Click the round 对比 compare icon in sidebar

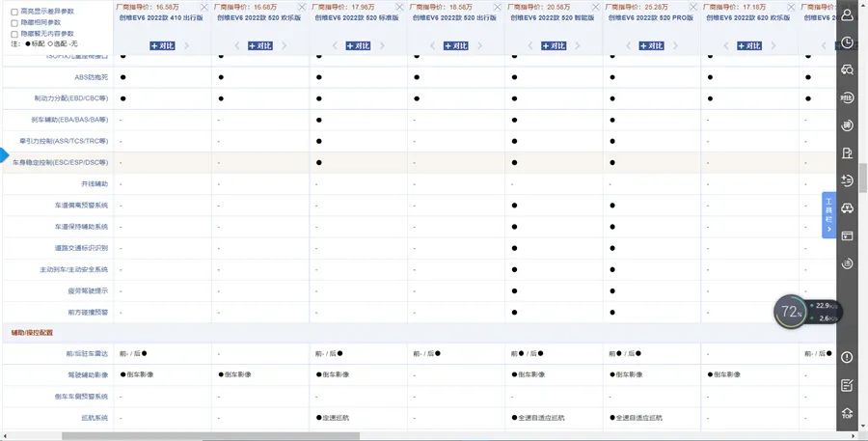847,97
